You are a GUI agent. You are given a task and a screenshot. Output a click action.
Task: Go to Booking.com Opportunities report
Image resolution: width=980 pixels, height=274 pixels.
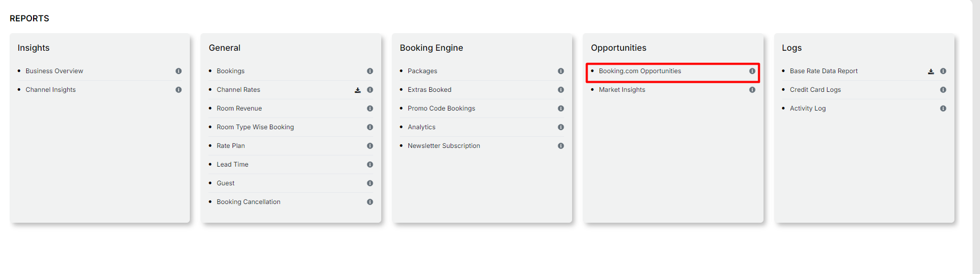click(x=639, y=71)
